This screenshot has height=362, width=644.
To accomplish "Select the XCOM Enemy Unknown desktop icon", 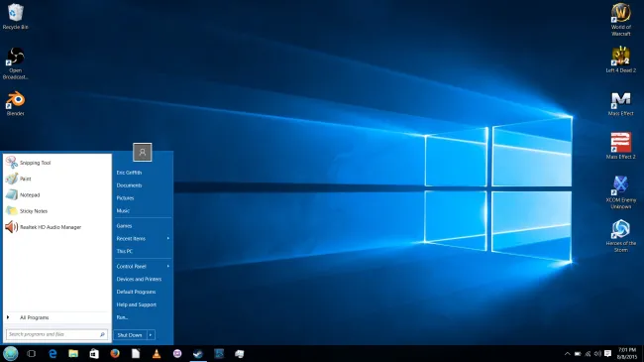I will coord(620,192).
